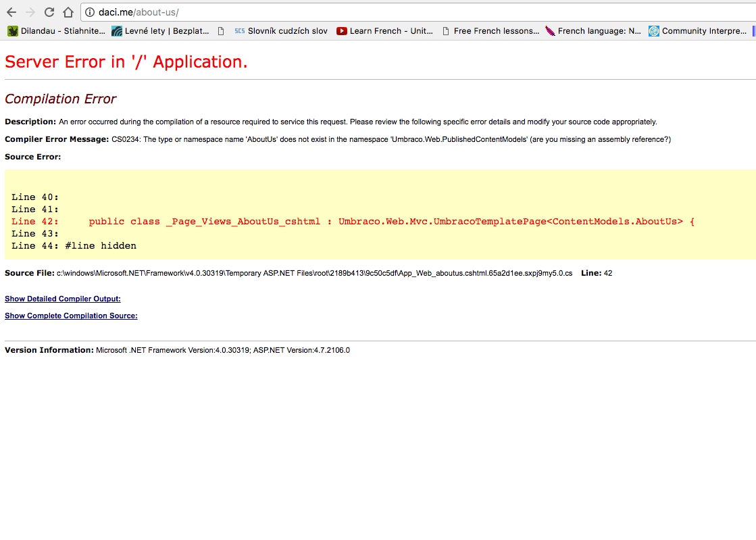Click the Description paragraph text
This screenshot has width=756, height=540.
(331, 122)
